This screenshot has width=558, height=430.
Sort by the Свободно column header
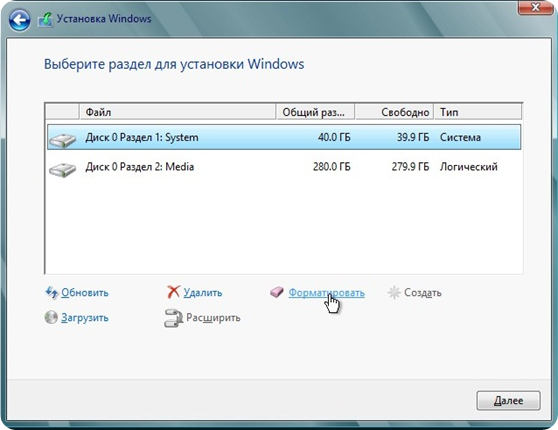point(394,112)
